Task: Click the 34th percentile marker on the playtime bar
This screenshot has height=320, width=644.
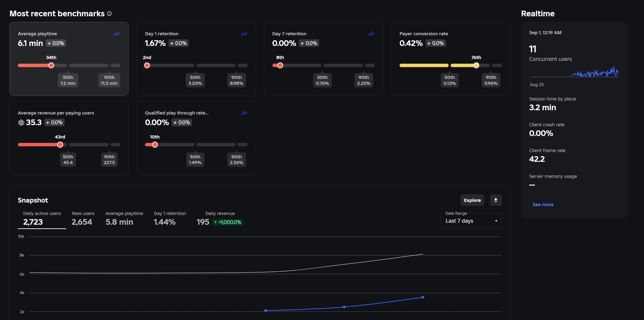Action: [x=51, y=65]
